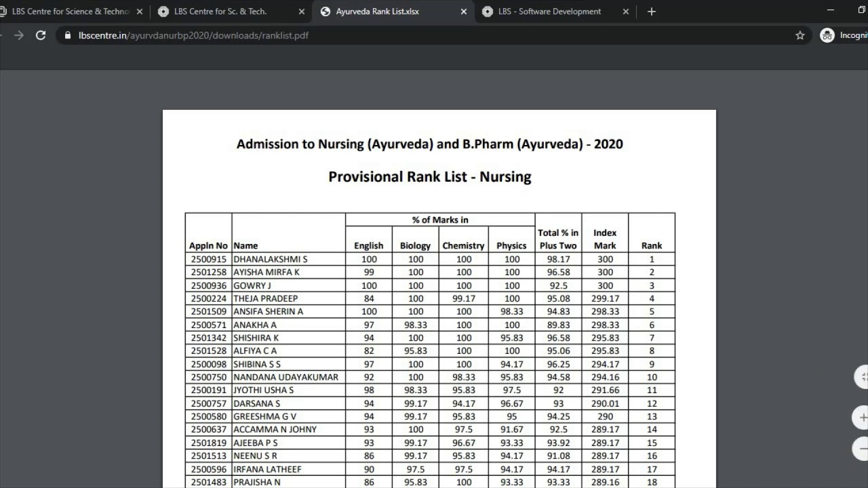The width and height of the screenshot is (868, 488).
Task: Click the name DARSANA S
Action: tap(257, 403)
